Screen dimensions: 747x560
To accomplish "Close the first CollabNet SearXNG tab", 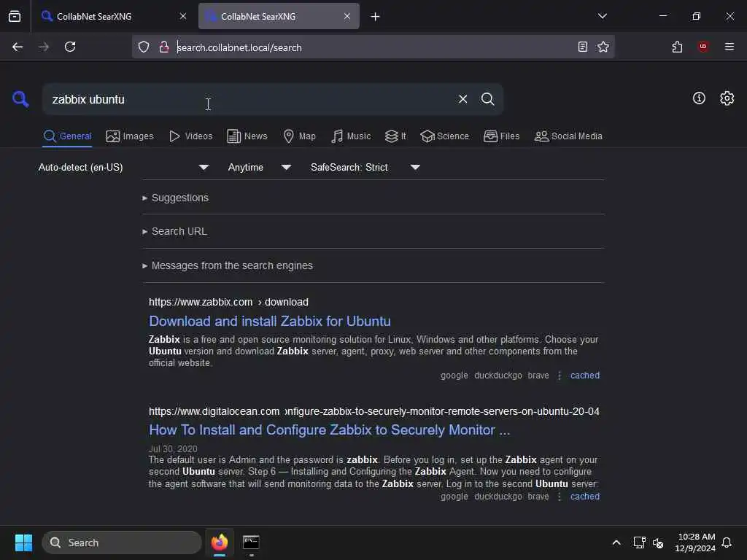I will [183, 16].
